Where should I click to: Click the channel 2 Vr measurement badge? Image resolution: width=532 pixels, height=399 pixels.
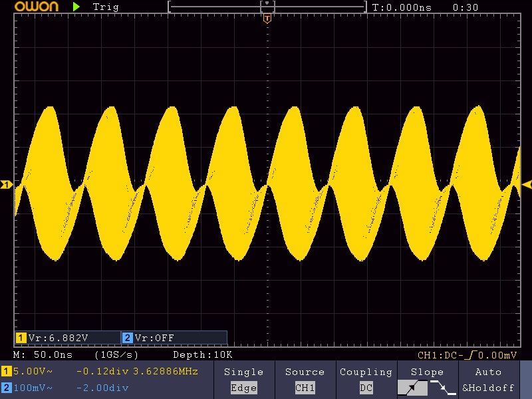coord(127,338)
